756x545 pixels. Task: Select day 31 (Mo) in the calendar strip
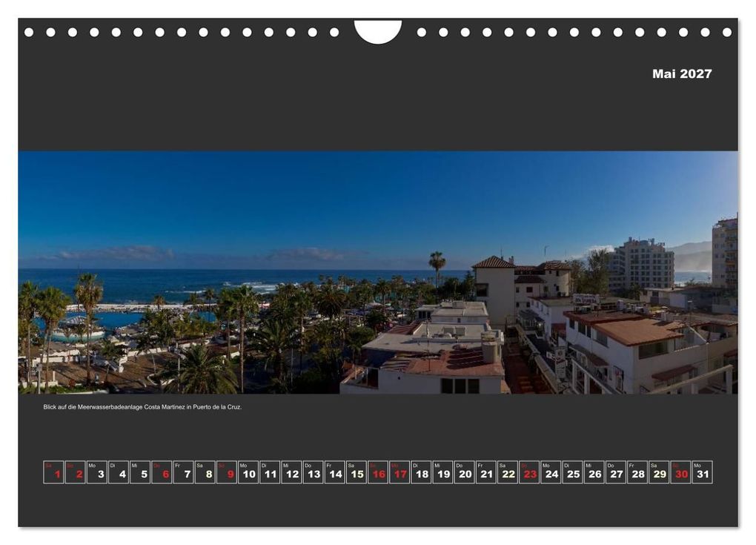tap(703, 472)
